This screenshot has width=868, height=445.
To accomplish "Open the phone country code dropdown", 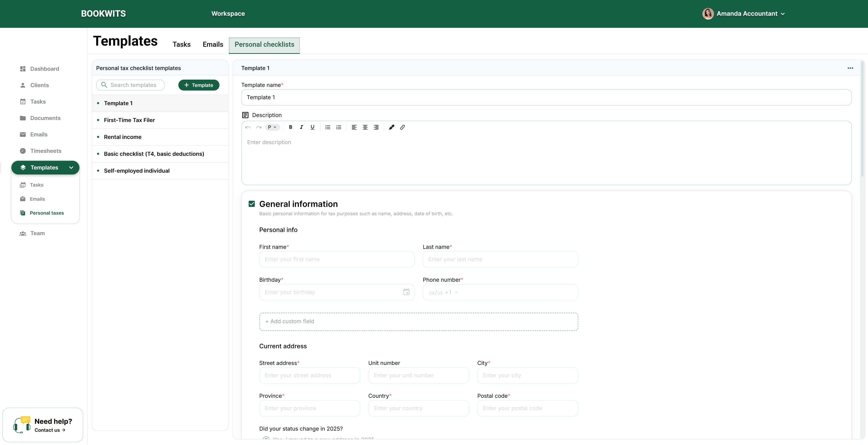I will (x=443, y=292).
